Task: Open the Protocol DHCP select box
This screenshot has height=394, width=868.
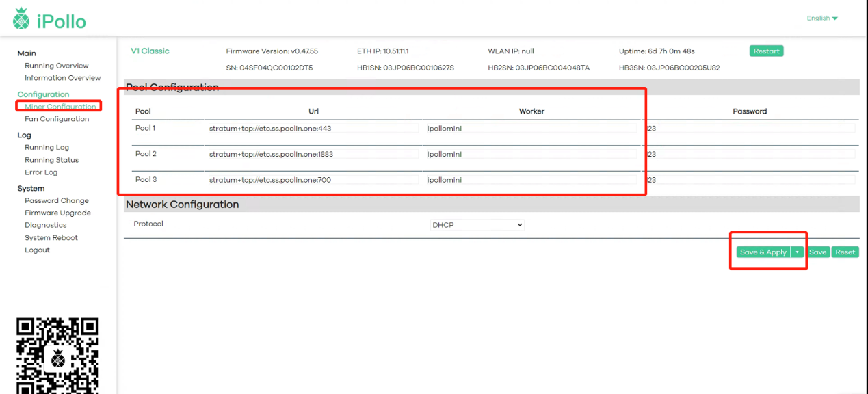Action: pos(477,225)
